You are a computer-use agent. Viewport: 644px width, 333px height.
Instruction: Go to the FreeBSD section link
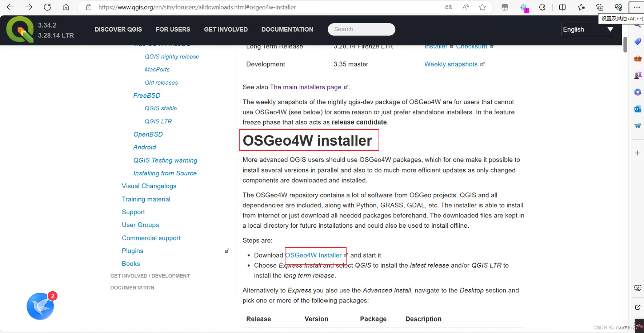click(147, 96)
